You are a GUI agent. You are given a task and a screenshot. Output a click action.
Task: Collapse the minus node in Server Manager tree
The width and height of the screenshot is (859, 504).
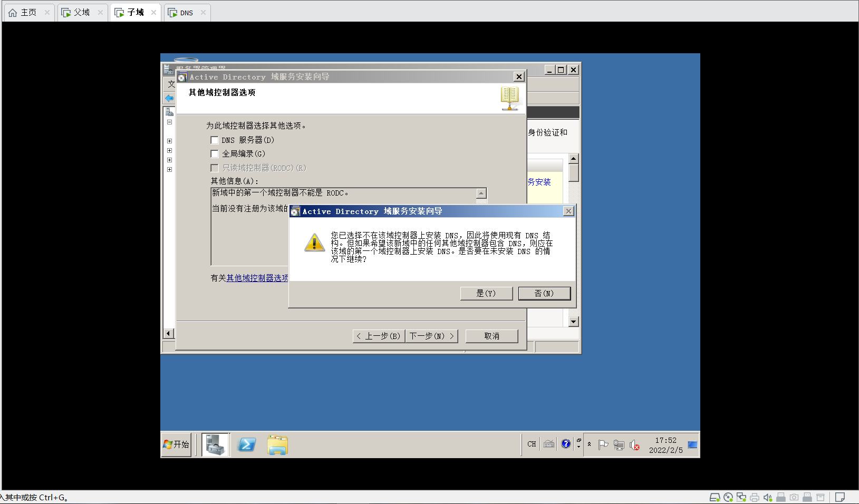pyautogui.click(x=169, y=122)
